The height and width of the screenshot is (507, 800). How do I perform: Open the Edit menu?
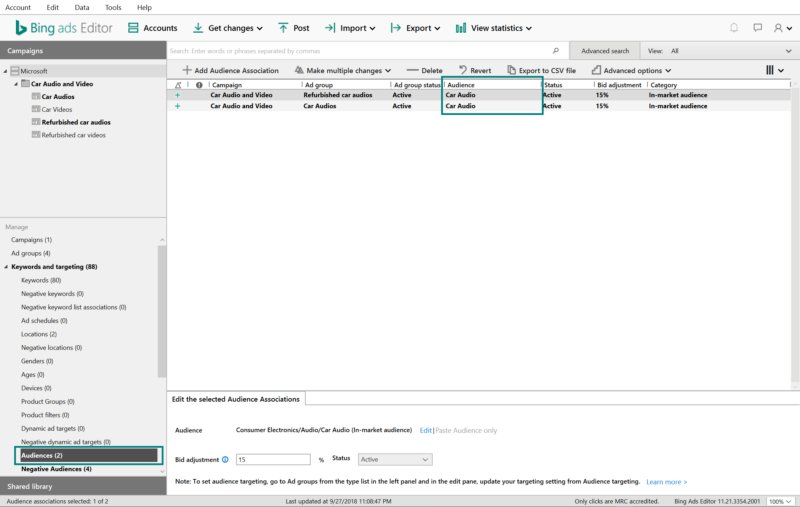tap(53, 7)
